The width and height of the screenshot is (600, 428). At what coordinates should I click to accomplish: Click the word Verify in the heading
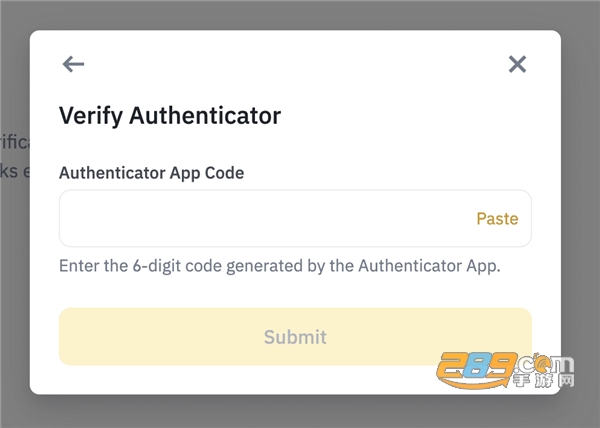(91, 116)
